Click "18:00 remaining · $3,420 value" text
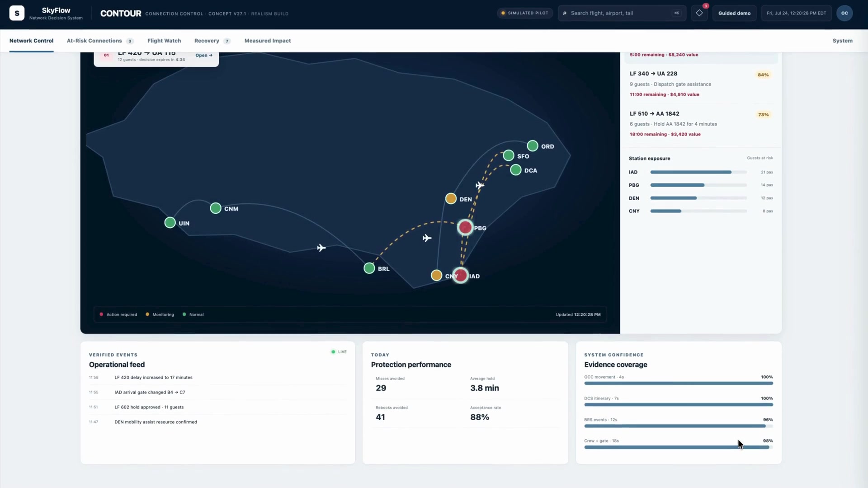The height and width of the screenshot is (488, 868). (665, 134)
